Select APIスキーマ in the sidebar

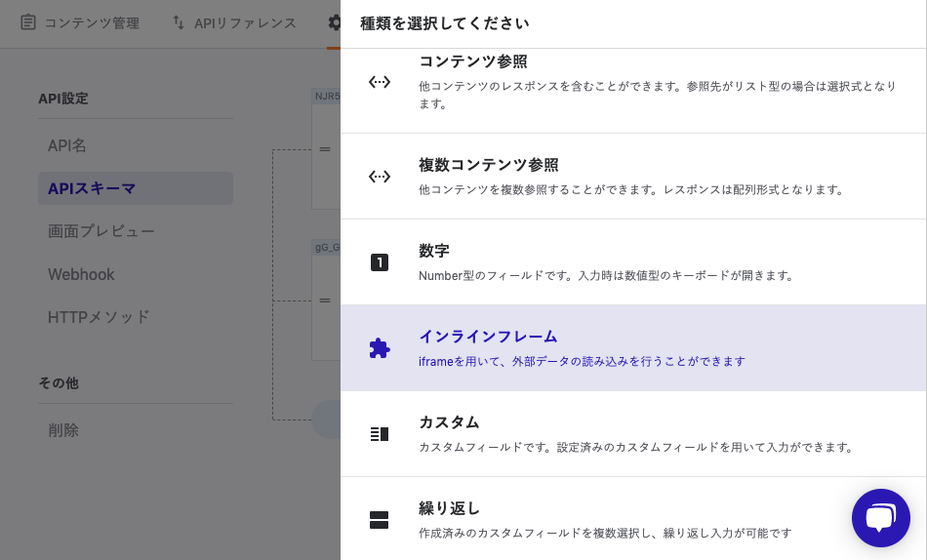(x=92, y=188)
